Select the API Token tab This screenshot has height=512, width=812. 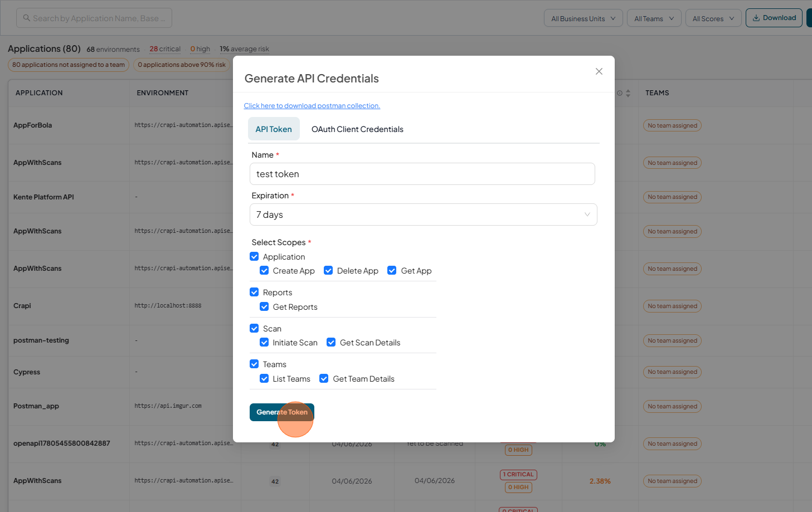(x=274, y=129)
